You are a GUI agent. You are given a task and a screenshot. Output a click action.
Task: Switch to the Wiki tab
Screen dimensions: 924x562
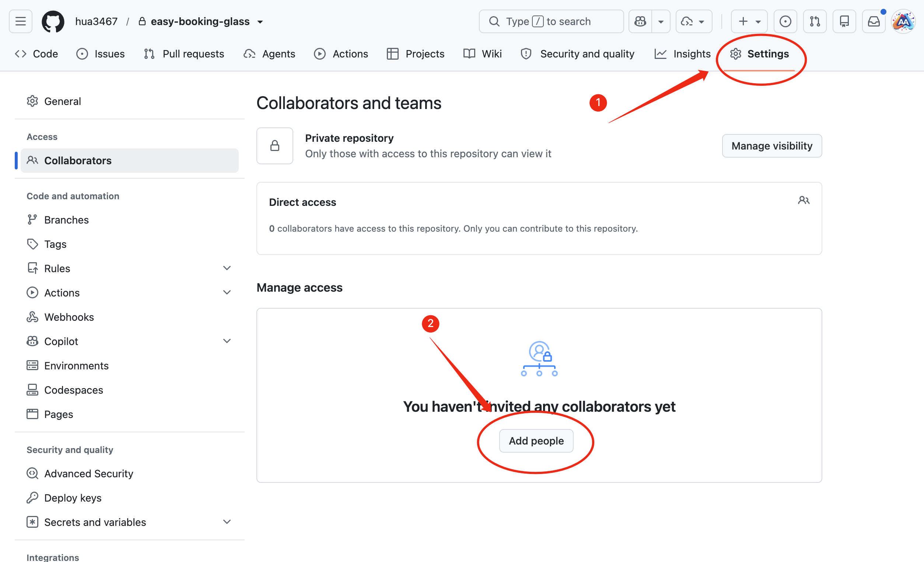(x=482, y=54)
